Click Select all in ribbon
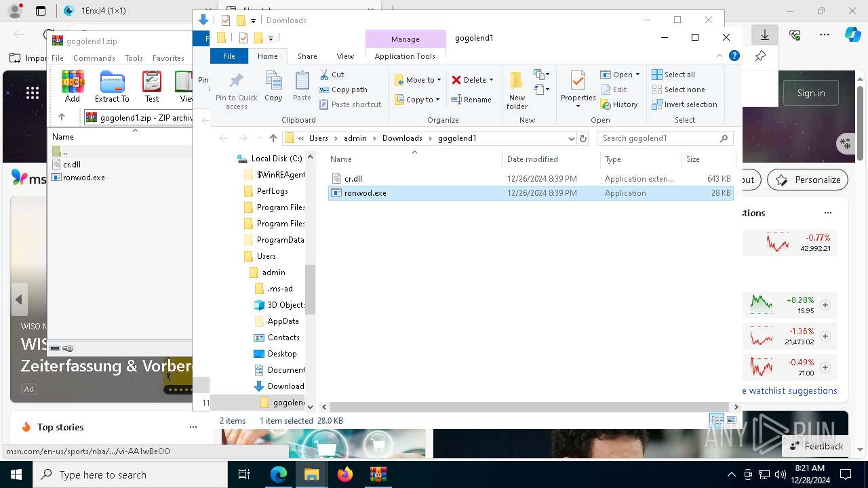Screen dimensions: 868x488 pyautogui.click(x=673, y=75)
